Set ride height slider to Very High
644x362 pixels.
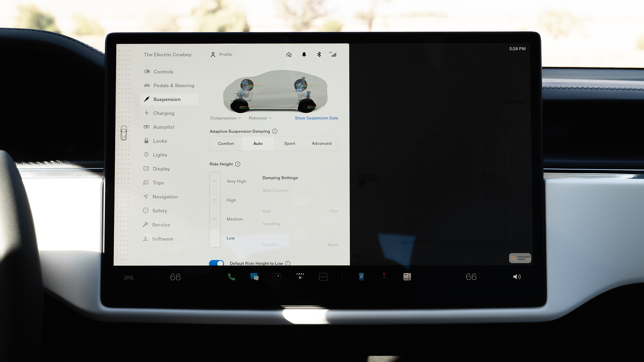coord(215,181)
